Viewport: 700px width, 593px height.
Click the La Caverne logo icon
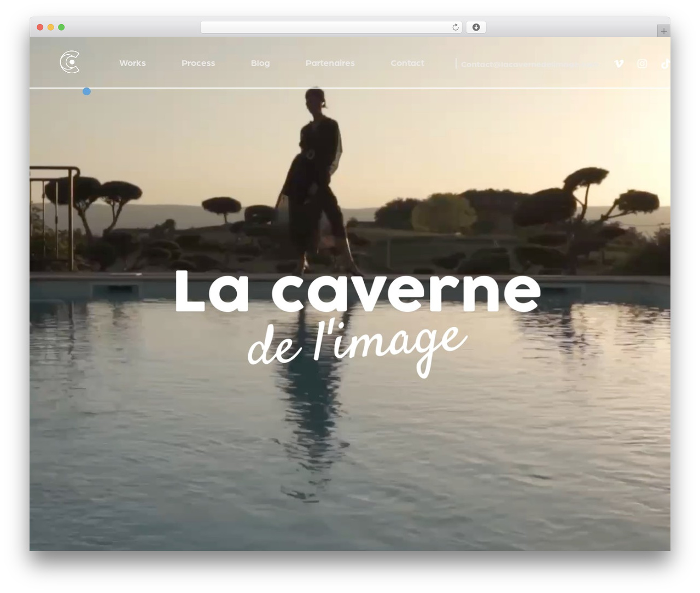tap(69, 62)
